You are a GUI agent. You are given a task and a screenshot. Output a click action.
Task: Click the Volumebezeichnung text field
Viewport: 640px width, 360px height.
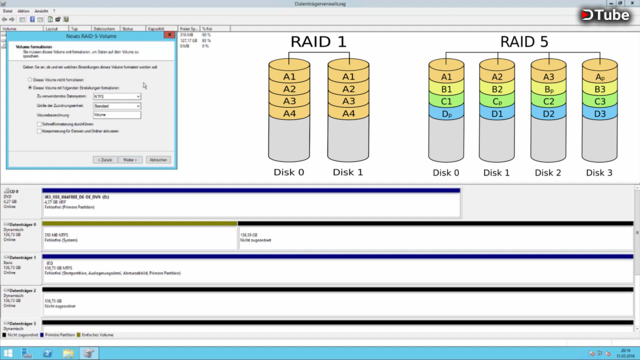[117, 115]
